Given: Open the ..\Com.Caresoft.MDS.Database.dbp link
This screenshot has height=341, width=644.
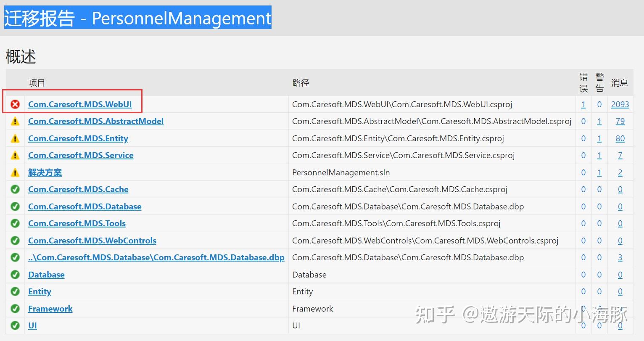Looking at the screenshot, I should [x=156, y=257].
